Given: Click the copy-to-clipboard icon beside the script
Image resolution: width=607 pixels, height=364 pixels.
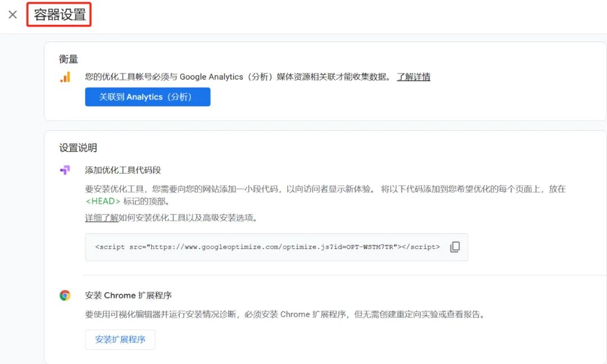Looking at the screenshot, I should pyautogui.click(x=455, y=247).
